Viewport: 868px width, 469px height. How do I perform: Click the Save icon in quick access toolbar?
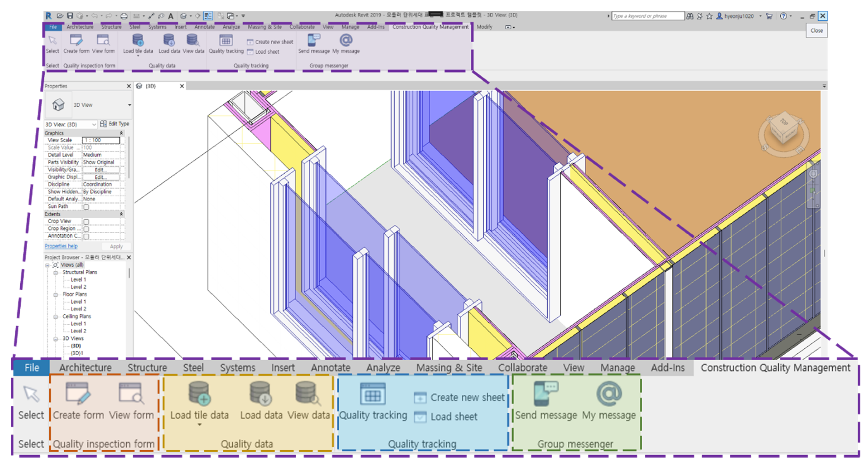(70, 16)
